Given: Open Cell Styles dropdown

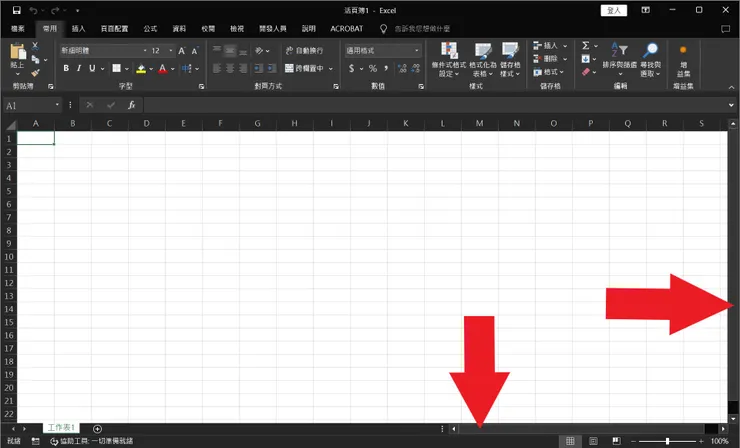Looking at the screenshot, I should point(510,59).
